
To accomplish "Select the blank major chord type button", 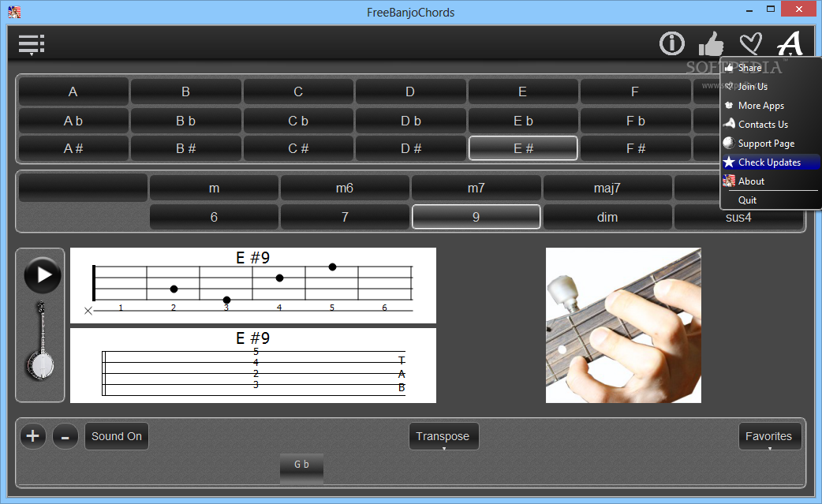I will click(83, 188).
